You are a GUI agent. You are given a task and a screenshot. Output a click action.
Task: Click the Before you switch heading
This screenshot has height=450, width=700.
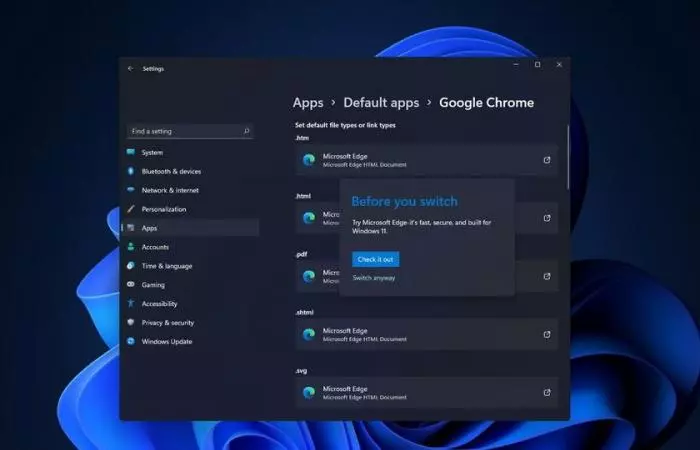pos(404,202)
